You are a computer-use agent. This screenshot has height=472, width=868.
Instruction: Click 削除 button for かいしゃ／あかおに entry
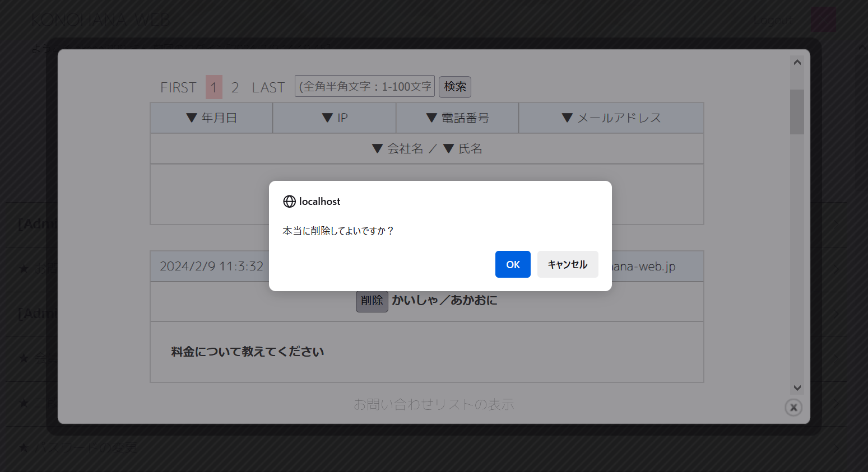tap(372, 301)
